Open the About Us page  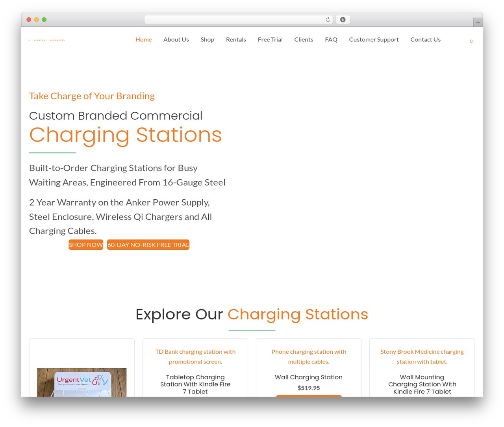(176, 39)
